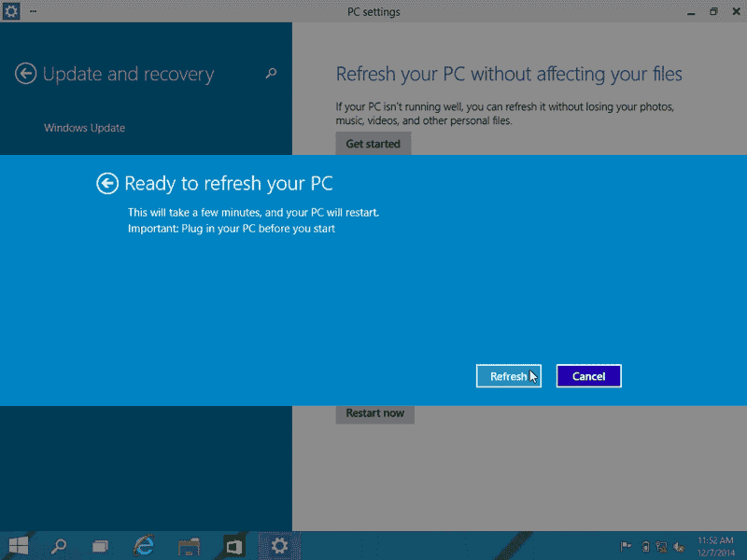Viewport: 747px width, 560px height.
Task: Check battery status in the system tray
Action: click(x=645, y=547)
